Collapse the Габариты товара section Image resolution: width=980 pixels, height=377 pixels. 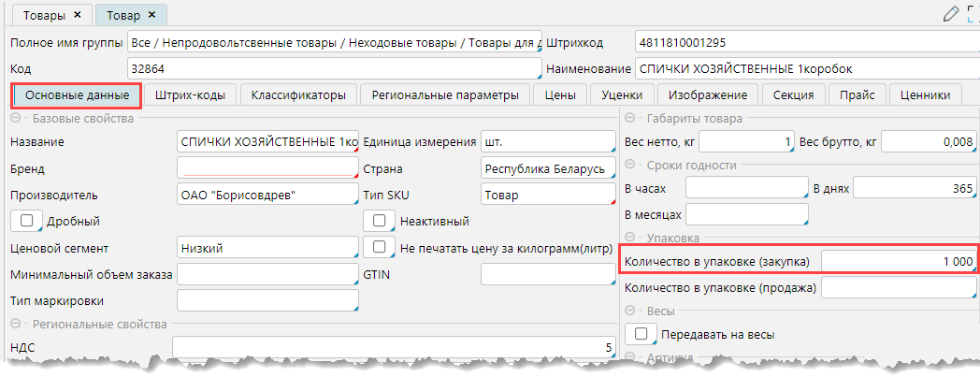coord(629,118)
